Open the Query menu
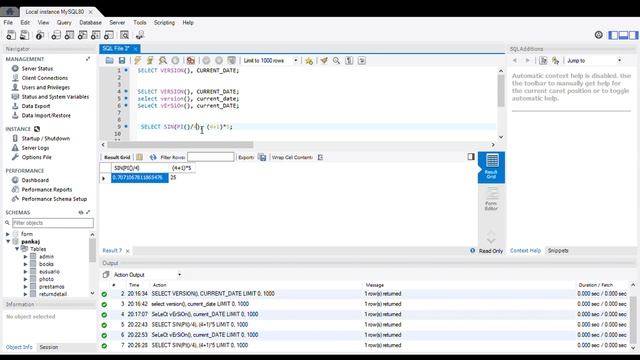Viewport: 640px width, 360px height. pyautogui.click(x=64, y=22)
